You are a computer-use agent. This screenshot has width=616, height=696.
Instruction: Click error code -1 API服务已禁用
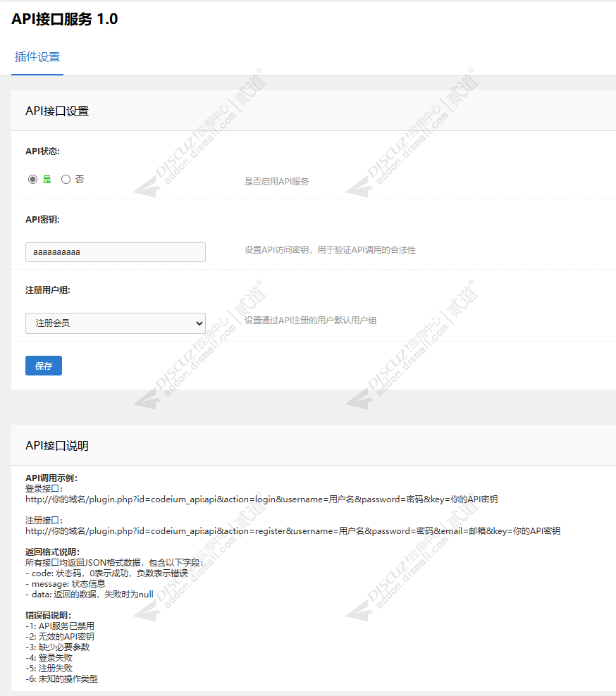pos(60,626)
